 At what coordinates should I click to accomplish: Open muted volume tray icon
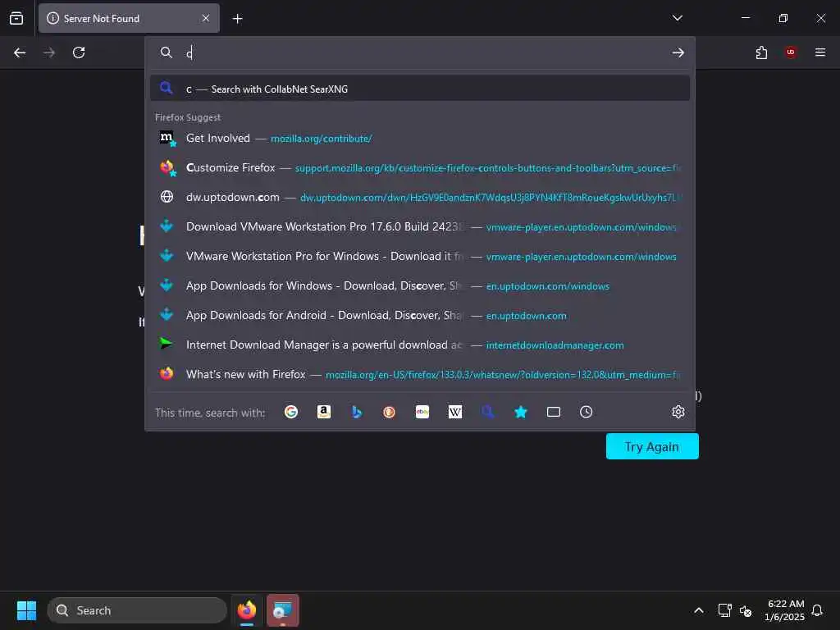point(745,610)
